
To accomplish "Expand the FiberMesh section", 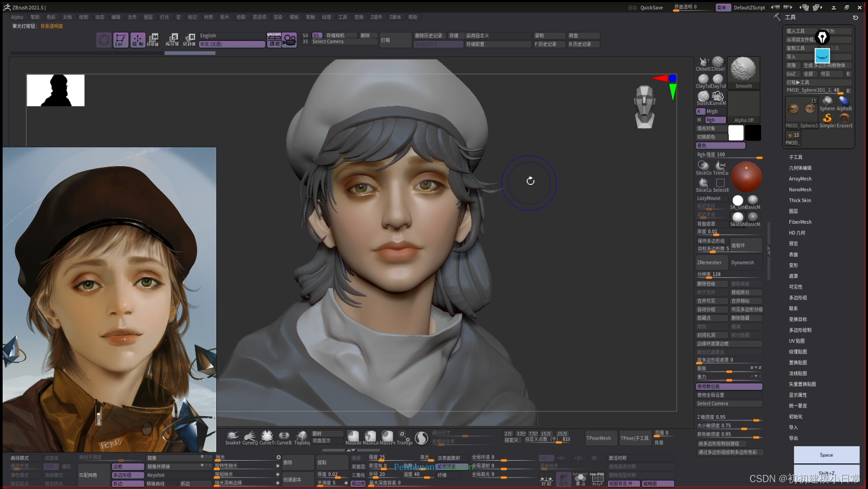I will [x=800, y=222].
